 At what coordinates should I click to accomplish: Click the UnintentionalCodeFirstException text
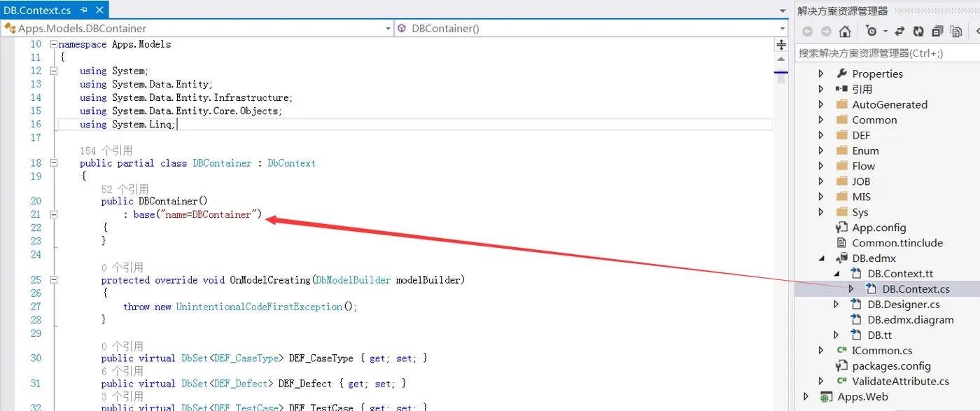click(259, 307)
